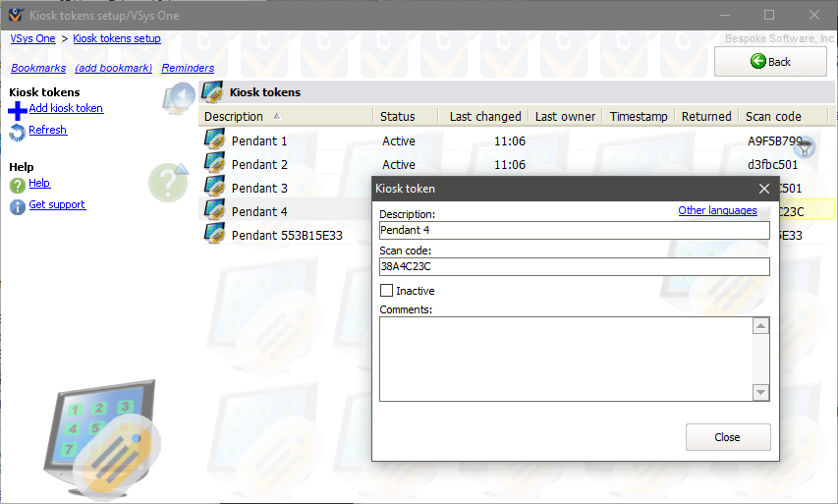Open the Bookmarks link
This screenshot has width=838, height=504.
pyautogui.click(x=38, y=68)
